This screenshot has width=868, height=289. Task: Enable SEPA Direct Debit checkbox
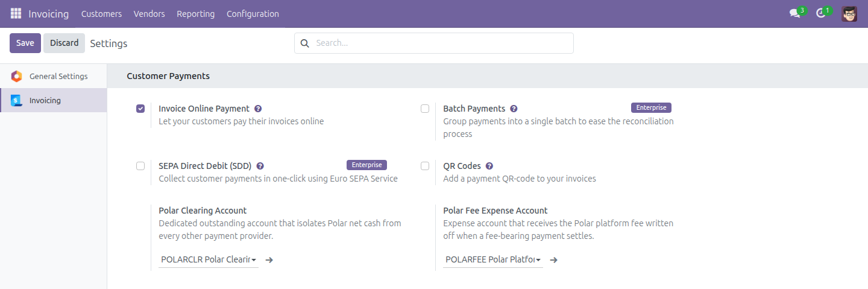(140, 166)
